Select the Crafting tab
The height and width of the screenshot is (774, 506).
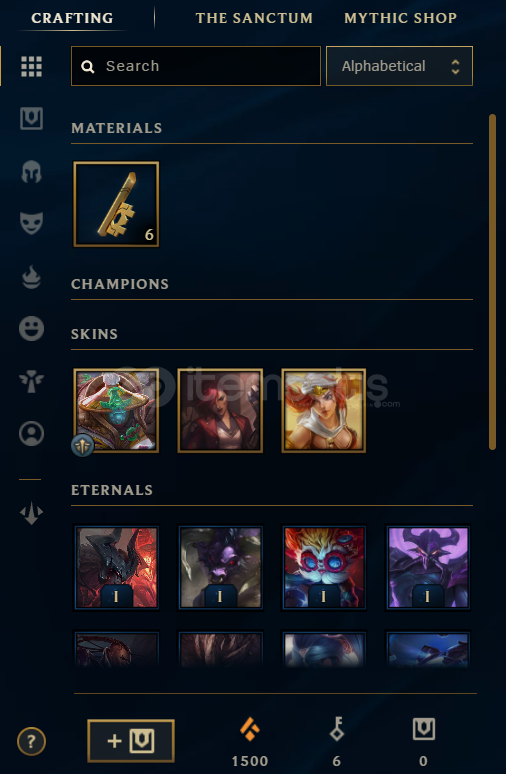[x=72, y=18]
